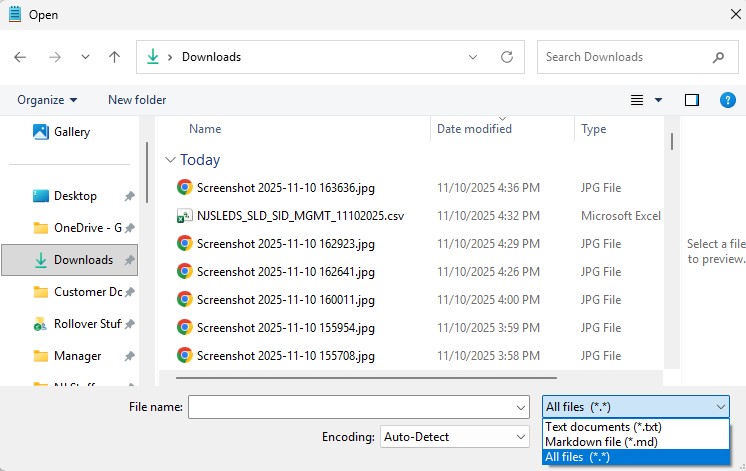Click the Notepad icon in title bar
The width and height of the screenshot is (746, 471).
[15, 14]
